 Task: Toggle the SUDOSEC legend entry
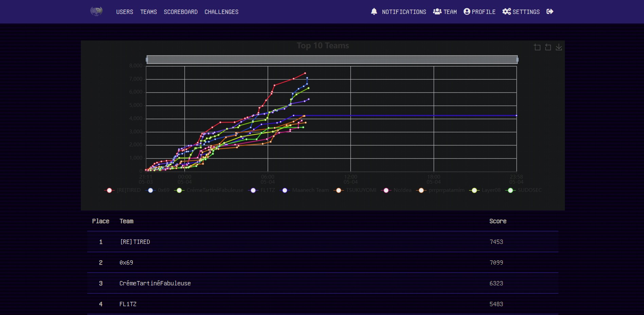point(524,190)
